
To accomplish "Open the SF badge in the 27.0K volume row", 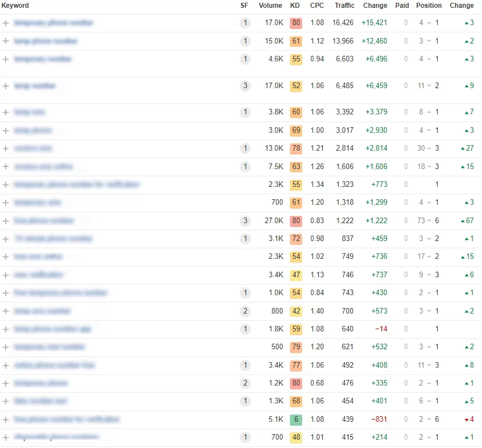I will (245, 221).
